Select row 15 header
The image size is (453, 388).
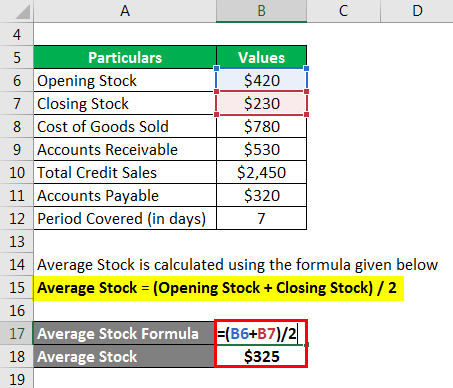17,287
